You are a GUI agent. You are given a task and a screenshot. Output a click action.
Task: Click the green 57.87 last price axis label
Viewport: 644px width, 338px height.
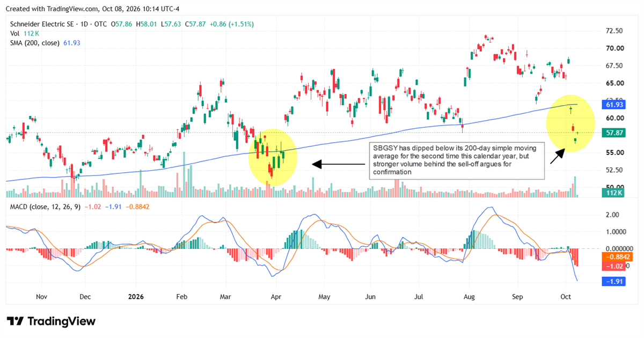tap(614, 133)
